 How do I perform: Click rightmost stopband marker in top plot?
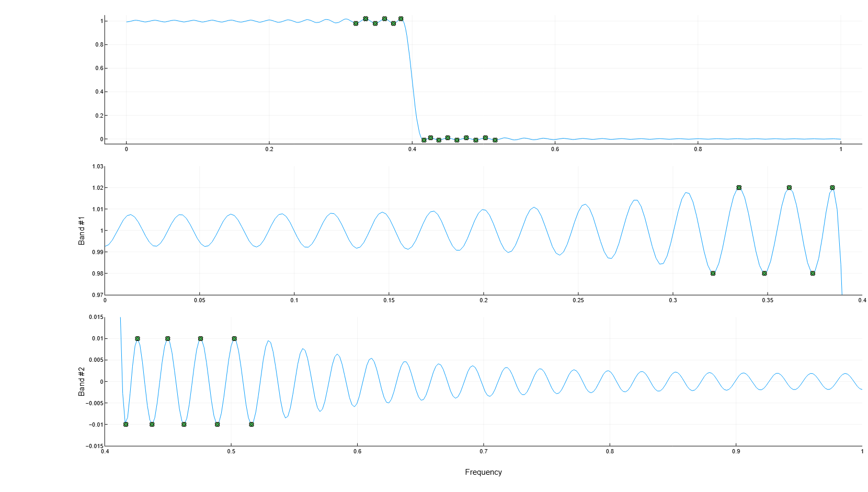click(x=495, y=140)
